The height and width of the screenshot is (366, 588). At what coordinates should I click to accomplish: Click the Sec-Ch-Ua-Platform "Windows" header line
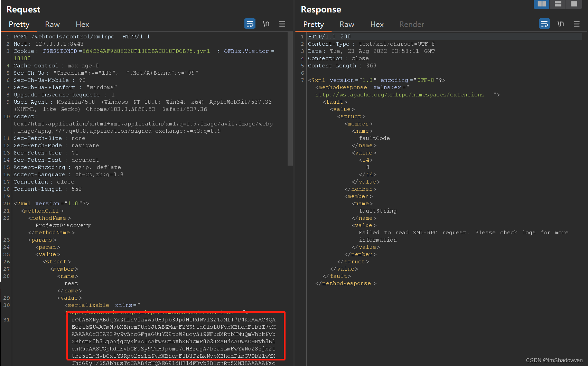[65, 87]
